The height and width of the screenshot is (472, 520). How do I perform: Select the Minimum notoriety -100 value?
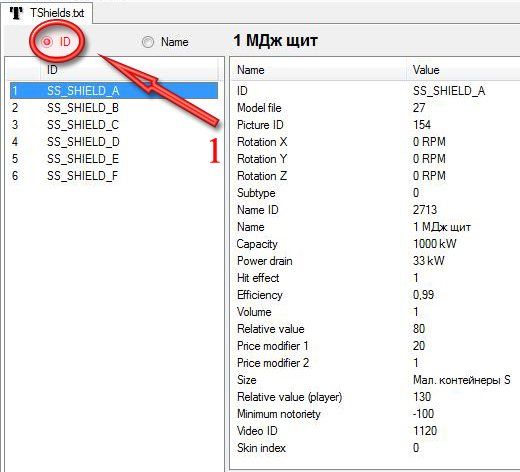click(423, 414)
